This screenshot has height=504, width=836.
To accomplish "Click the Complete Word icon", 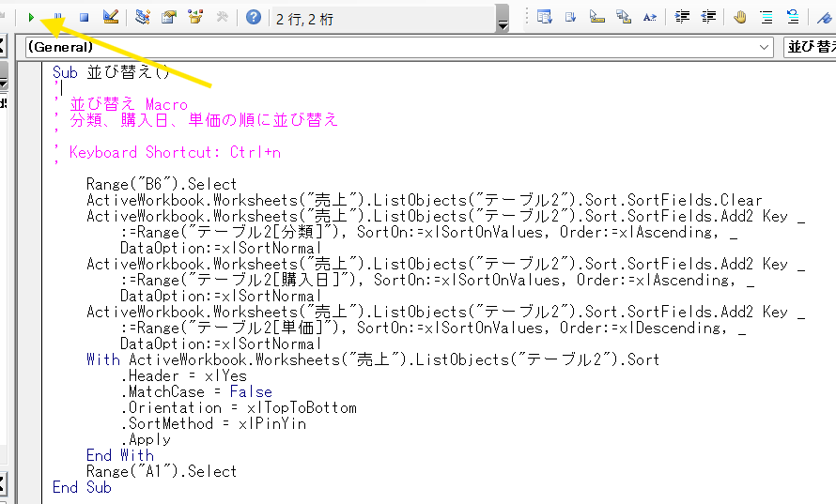I will click(x=649, y=17).
